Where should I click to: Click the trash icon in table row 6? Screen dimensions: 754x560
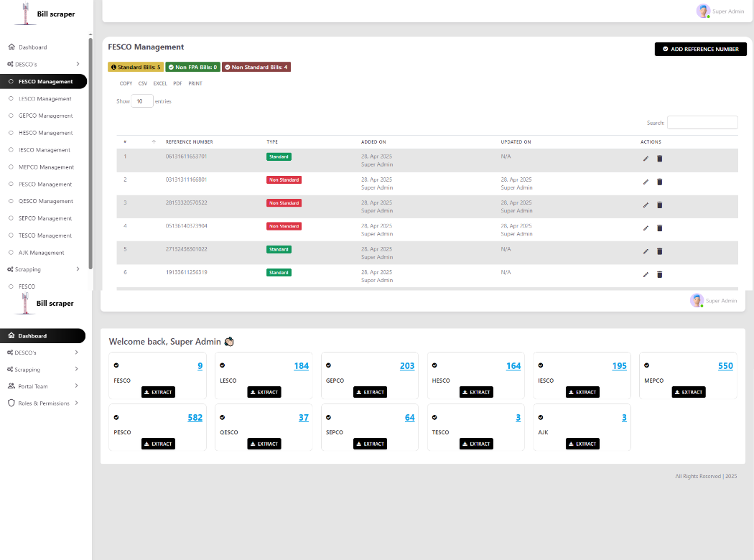(x=660, y=274)
